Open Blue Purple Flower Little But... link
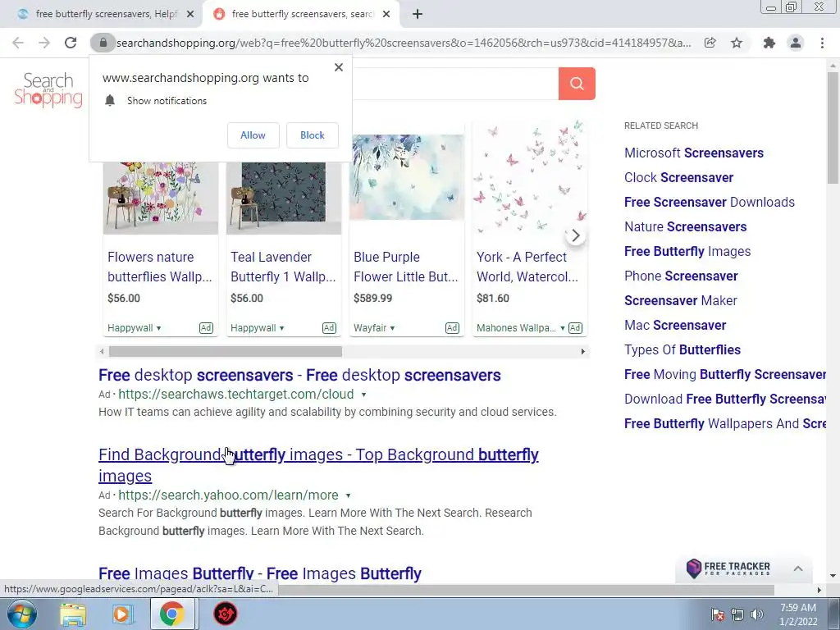 click(405, 267)
